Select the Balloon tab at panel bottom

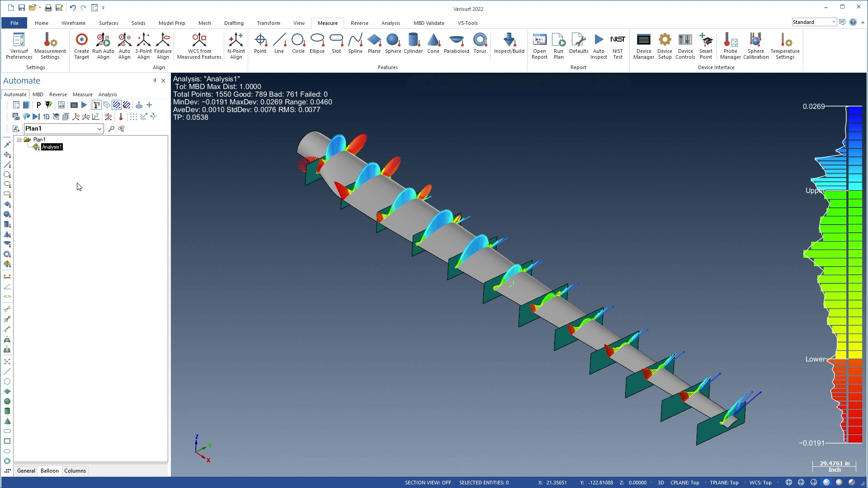coord(50,471)
